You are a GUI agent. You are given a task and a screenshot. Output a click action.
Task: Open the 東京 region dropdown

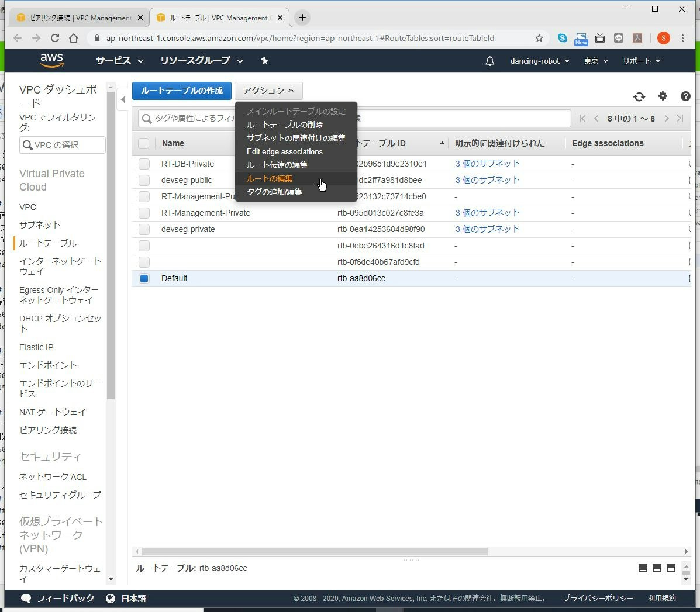coord(595,61)
